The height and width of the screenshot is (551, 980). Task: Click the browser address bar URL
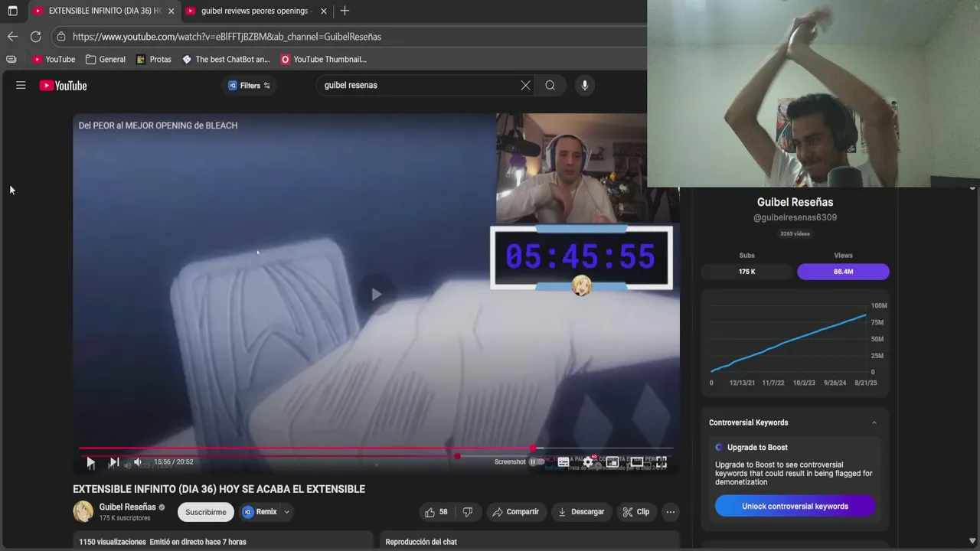227,36
